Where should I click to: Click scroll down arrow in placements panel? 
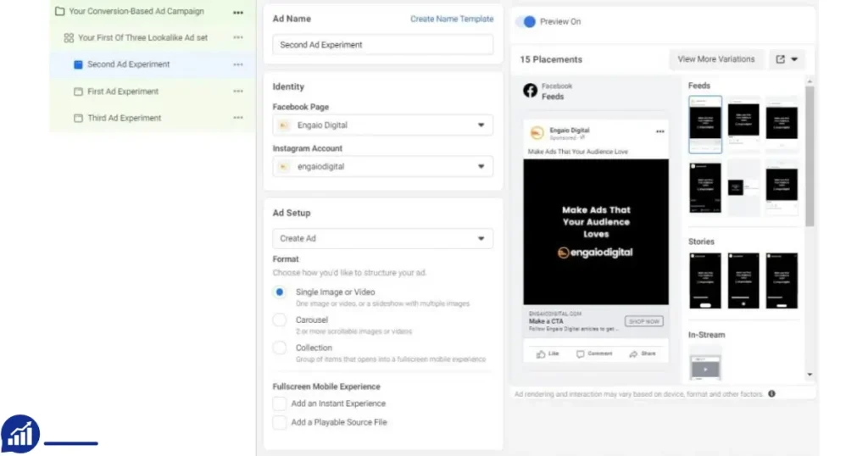tap(810, 375)
